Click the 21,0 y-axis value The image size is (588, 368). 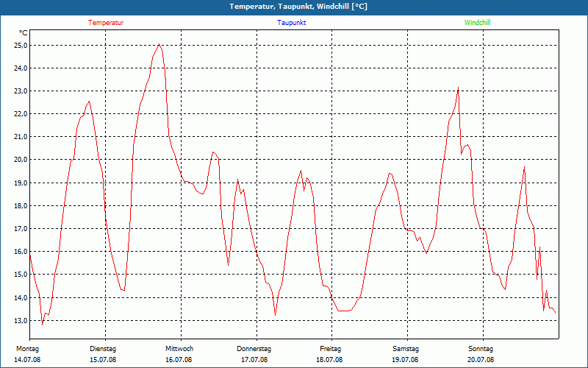pyautogui.click(x=21, y=137)
